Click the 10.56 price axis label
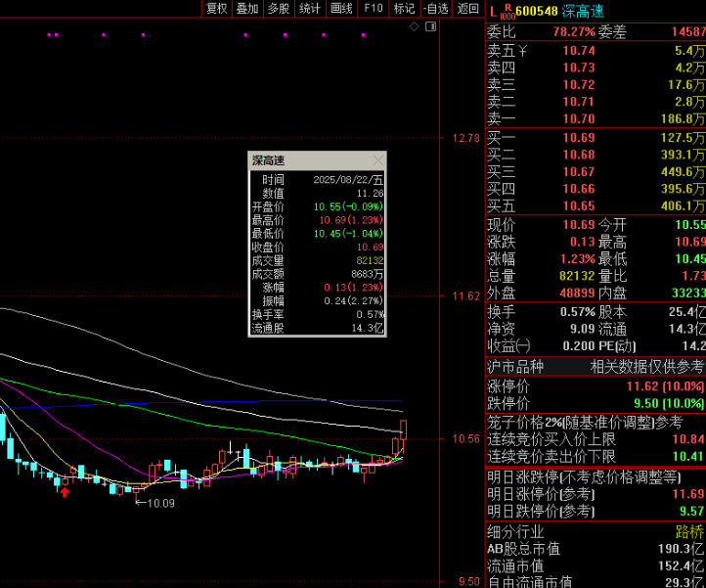Image resolution: width=706 pixels, height=588 pixels. coord(466,439)
